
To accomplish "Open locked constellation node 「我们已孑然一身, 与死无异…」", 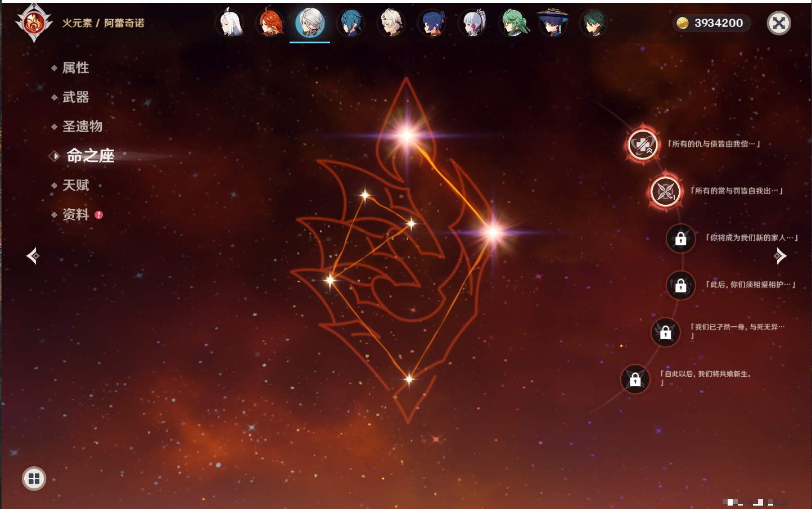I will pyautogui.click(x=665, y=332).
